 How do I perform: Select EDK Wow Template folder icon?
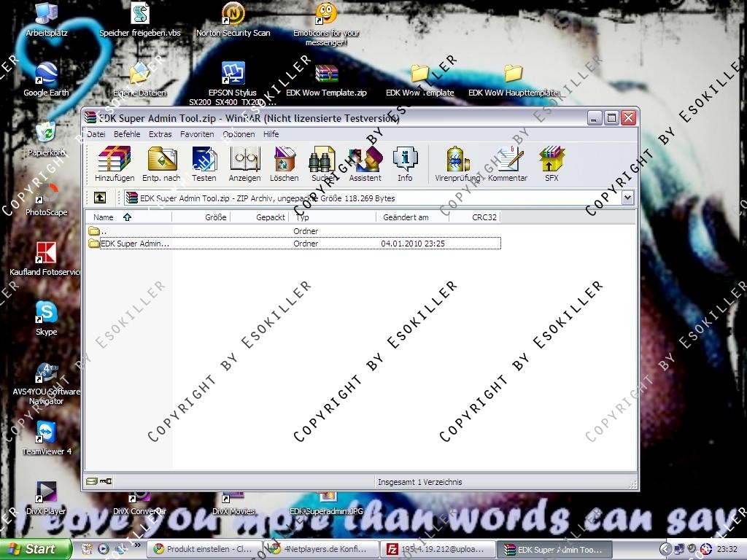(x=419, y=80)
